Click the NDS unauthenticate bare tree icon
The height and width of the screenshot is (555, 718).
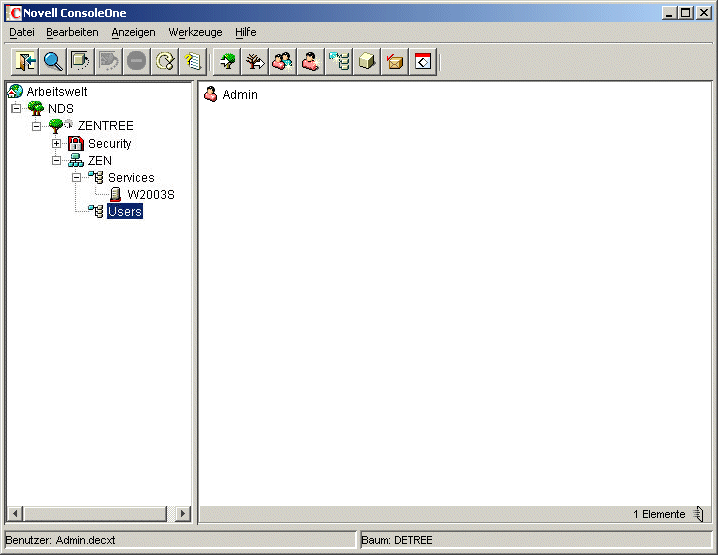(x=255, y=61)
